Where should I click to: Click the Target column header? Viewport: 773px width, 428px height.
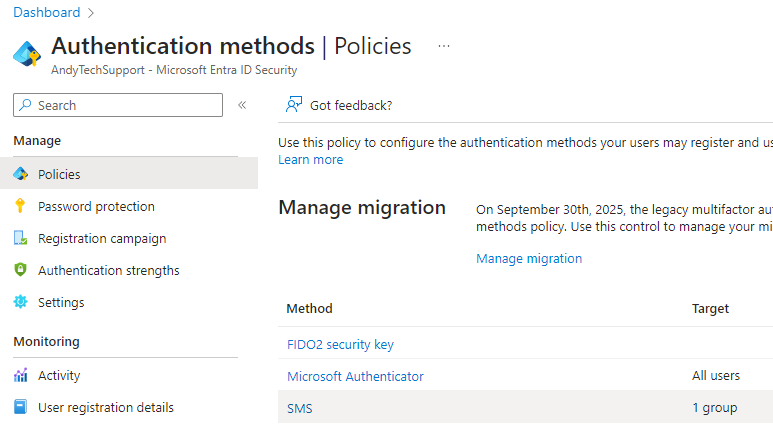(x=710, y=309)
